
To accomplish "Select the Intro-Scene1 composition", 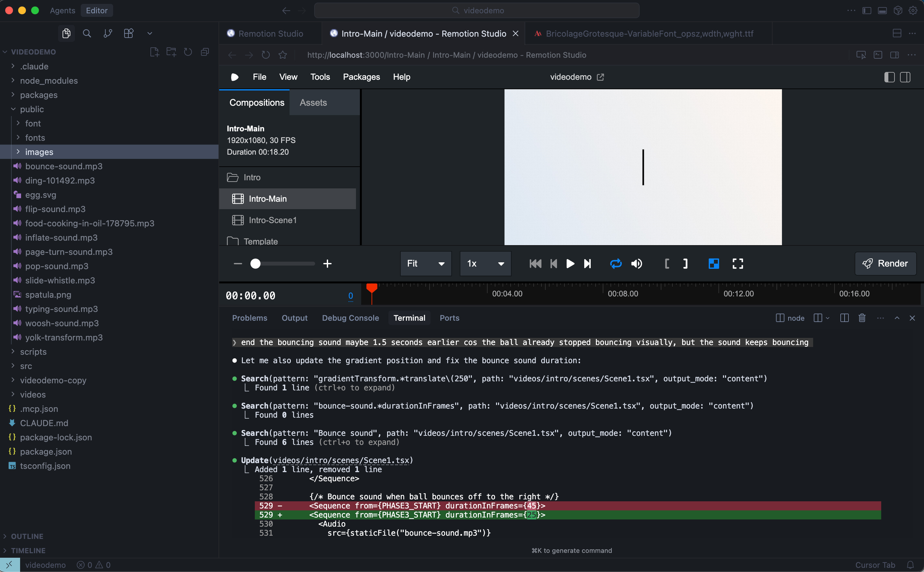I will (272, 220).
